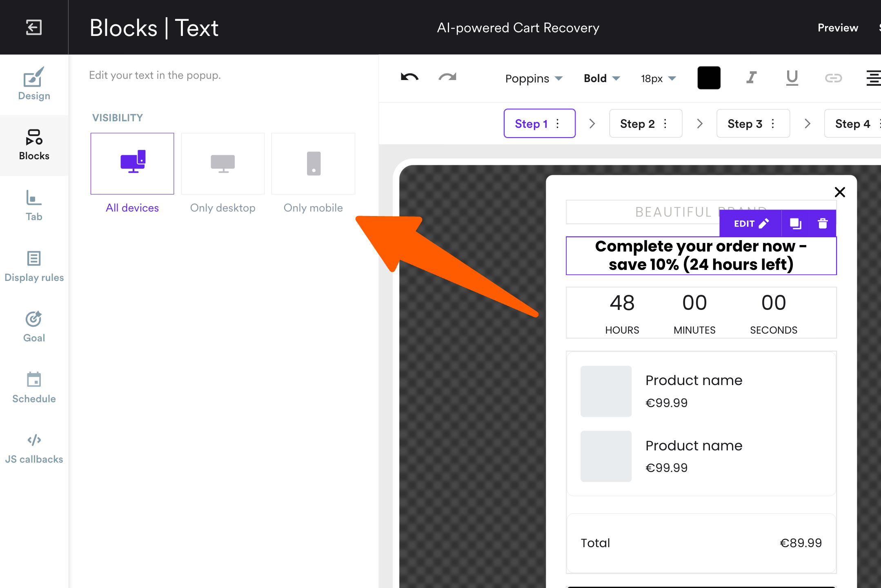Select Only mobile visibility option
The width and height of the screenshot is (881, 588).
click(x=314, y=164)
